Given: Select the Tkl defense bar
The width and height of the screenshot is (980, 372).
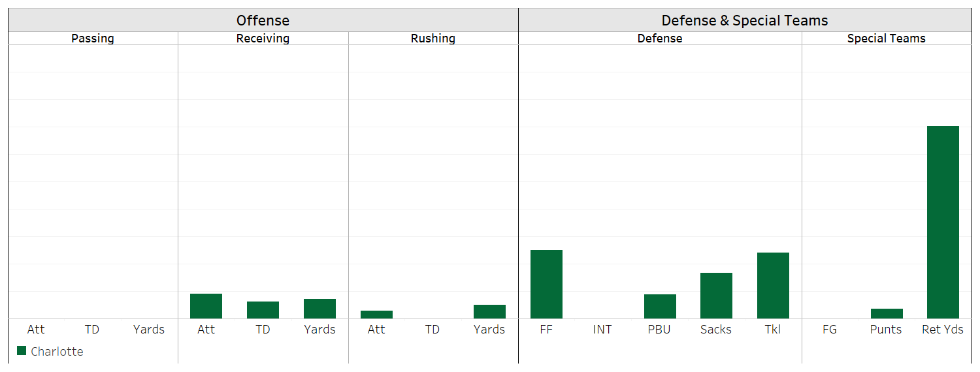Looking at the screenshot, I should click(x=773, y=285).
